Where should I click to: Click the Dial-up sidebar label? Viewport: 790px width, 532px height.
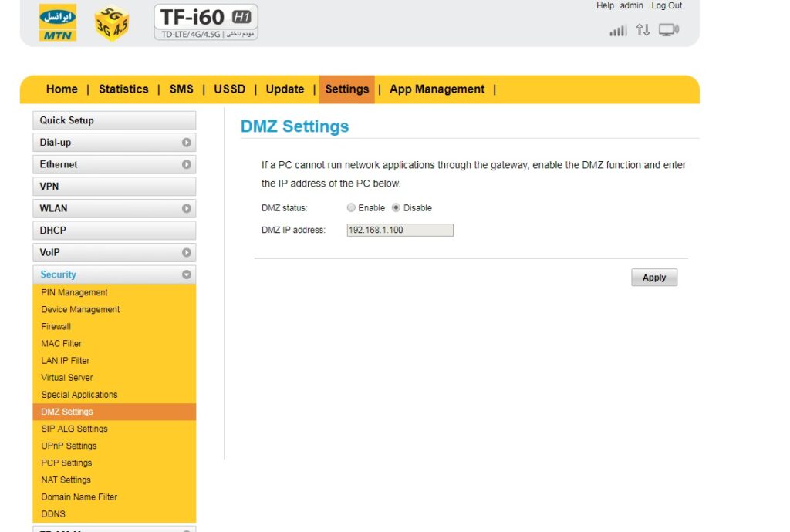click(56, 143)
